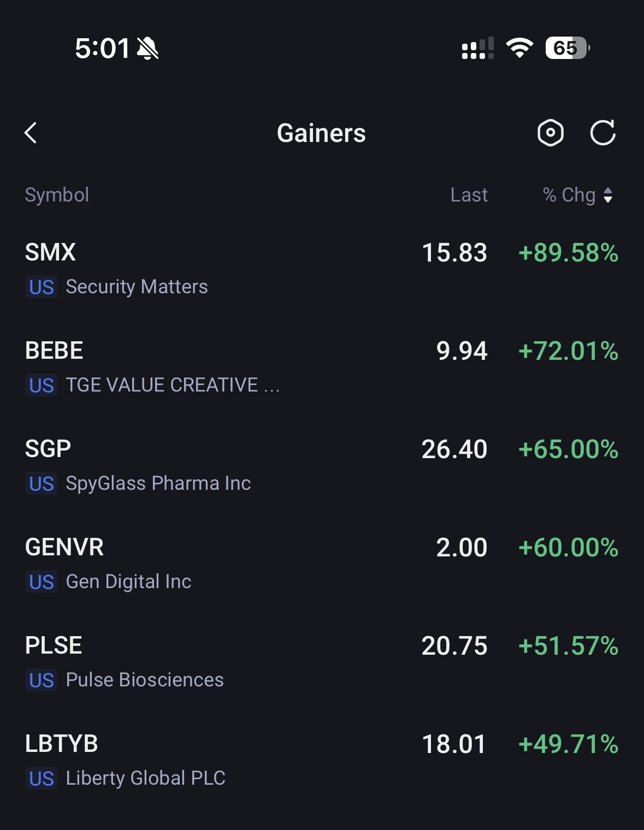
Task: Open Pulse Biosciences stock entry
Action: [144, 680]
